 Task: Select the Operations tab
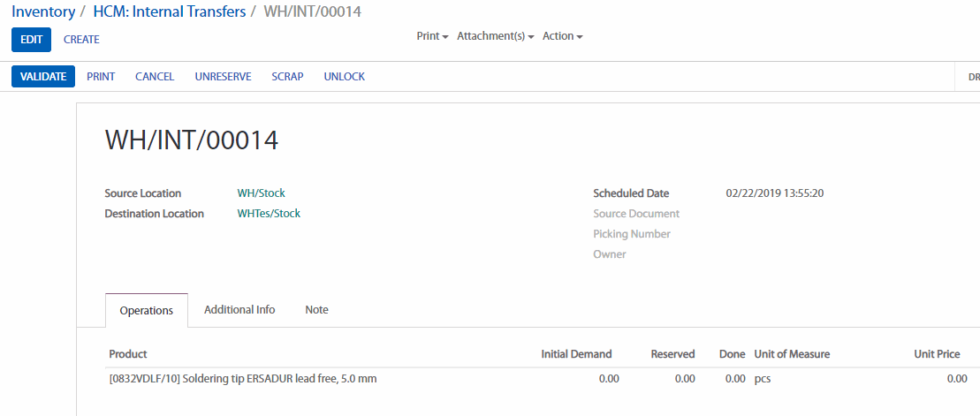tap(147, 311)
